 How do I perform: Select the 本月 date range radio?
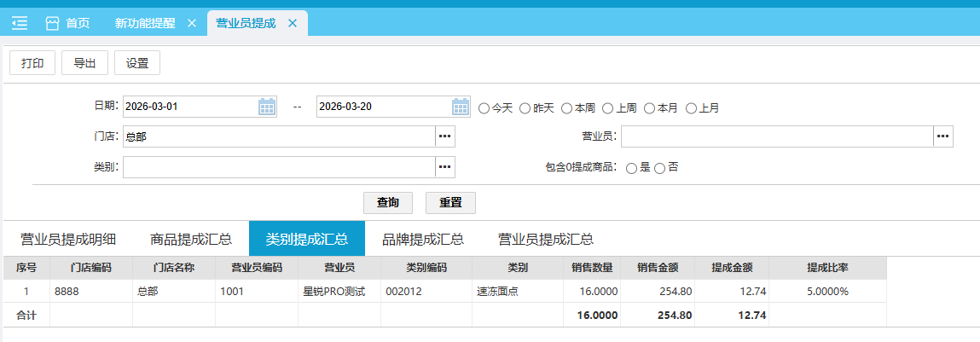point(649,108)
